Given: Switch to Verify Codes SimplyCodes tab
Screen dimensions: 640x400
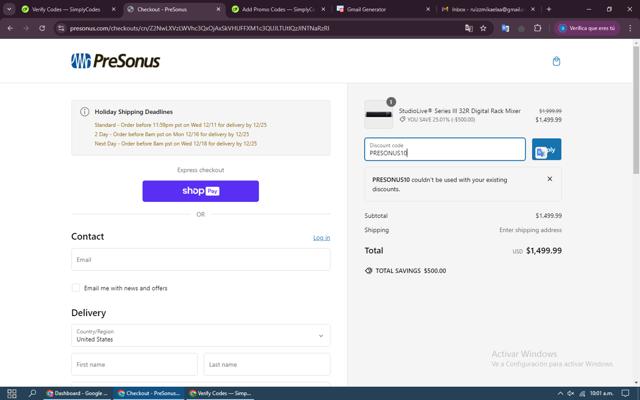Looking at the screenshot, I should [x=66, y=9].
